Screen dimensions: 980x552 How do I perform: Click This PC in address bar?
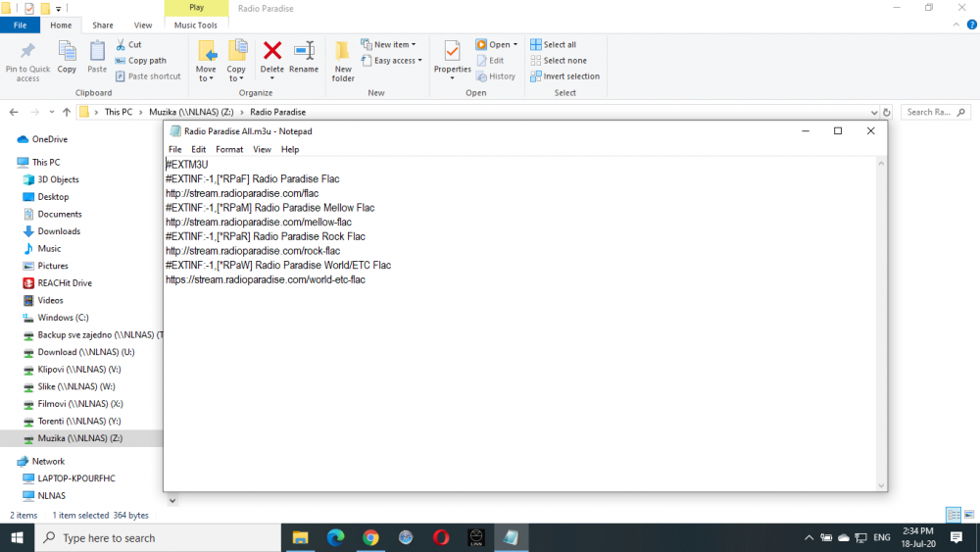click(x=119, y=112)
